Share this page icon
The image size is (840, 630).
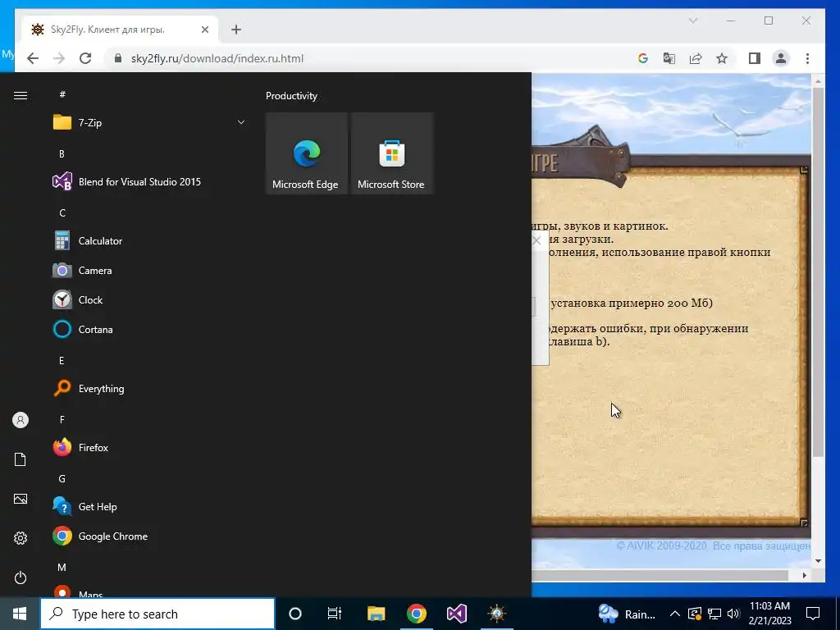696,58
